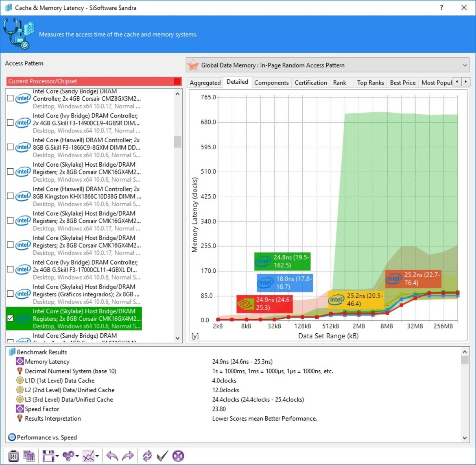Open the Best Price tab
Image resolution: width=476 pixels, height=465 pixels.
(402, 83)
